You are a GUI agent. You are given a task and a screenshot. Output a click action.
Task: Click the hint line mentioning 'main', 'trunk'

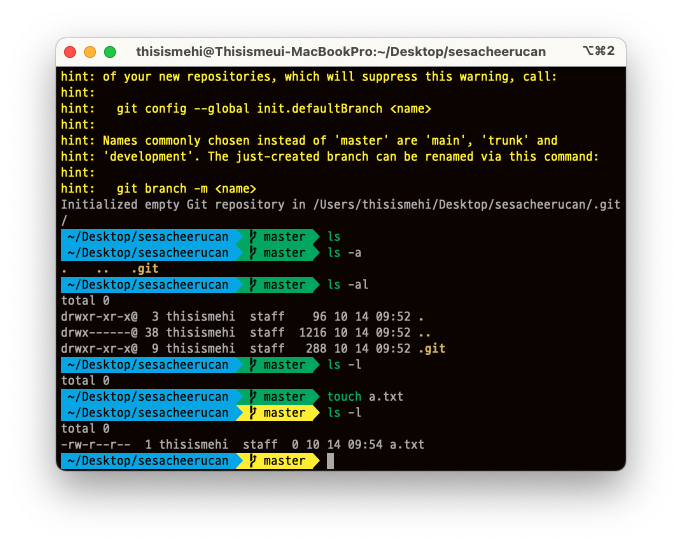click(309, 141)
